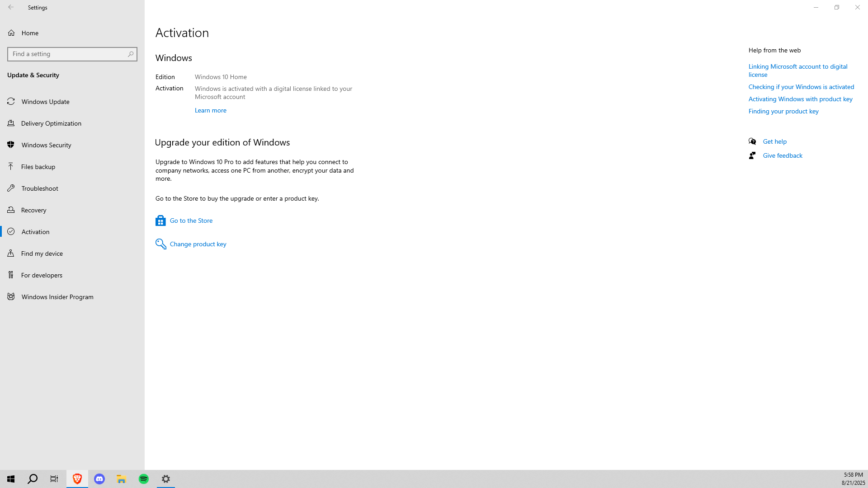Open taskbar search
The width and height of the screenshot is (868, 488).
point(33,479)
